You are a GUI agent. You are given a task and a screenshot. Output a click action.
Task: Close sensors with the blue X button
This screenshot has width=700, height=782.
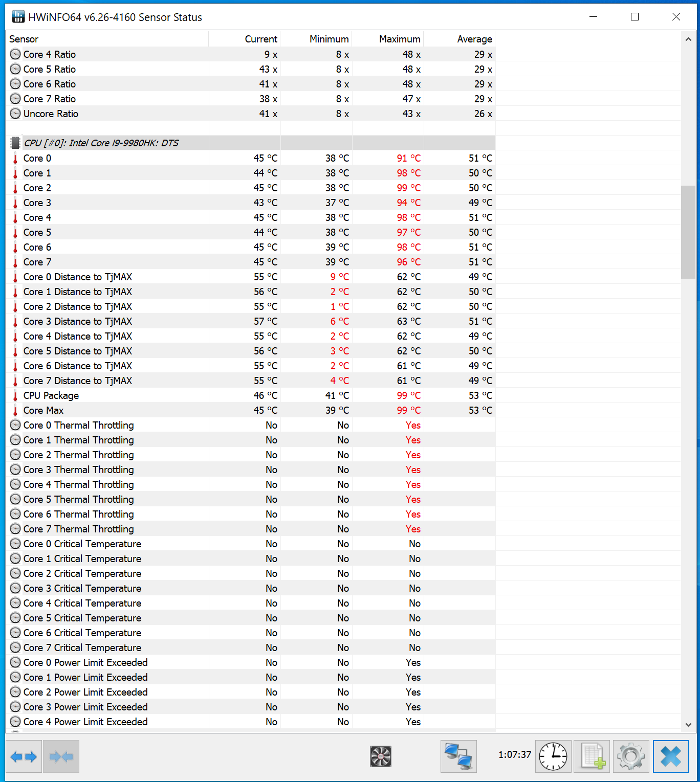pos(671,756)
